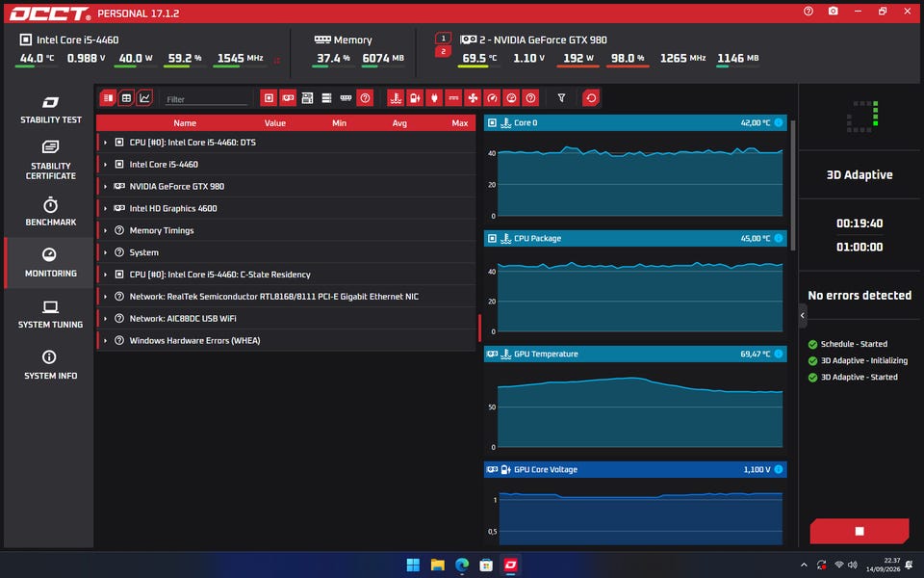This screenshot has height=578, width=924.
Task: Sort by the Min column header
Action: tap(339, 122)
